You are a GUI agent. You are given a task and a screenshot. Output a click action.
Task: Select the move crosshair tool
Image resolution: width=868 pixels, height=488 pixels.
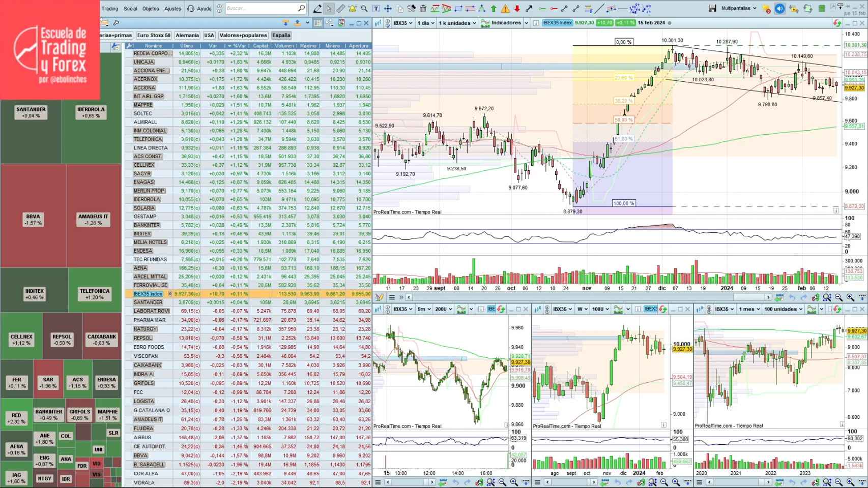(x=388, y=8)
